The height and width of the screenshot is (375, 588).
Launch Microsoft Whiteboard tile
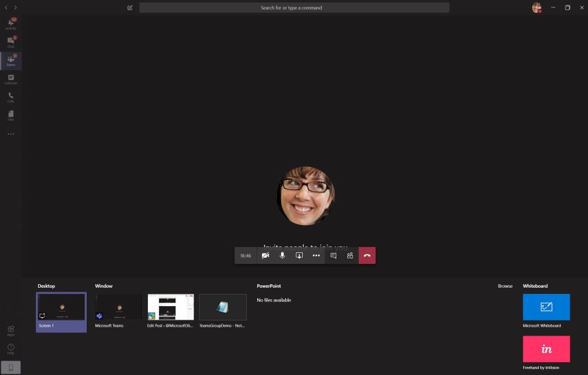(x=546, y=307)
